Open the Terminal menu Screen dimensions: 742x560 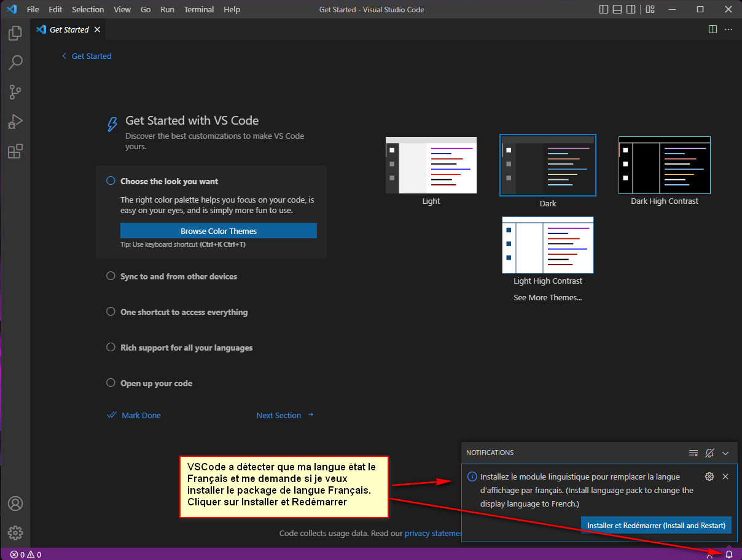point(199,9)
